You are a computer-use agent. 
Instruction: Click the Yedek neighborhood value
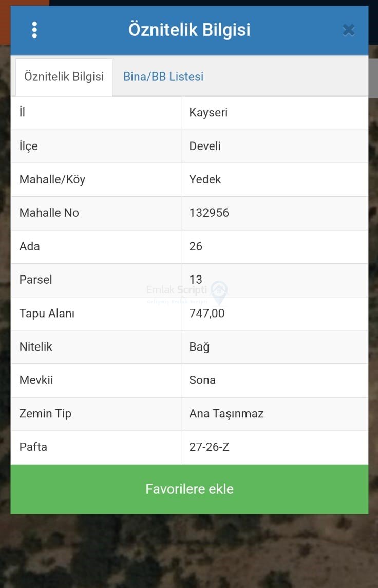click(x=205, y=179)
